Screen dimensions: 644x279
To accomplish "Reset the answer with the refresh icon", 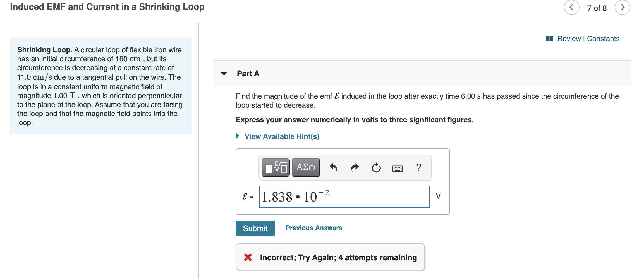I will pos(376,167).
